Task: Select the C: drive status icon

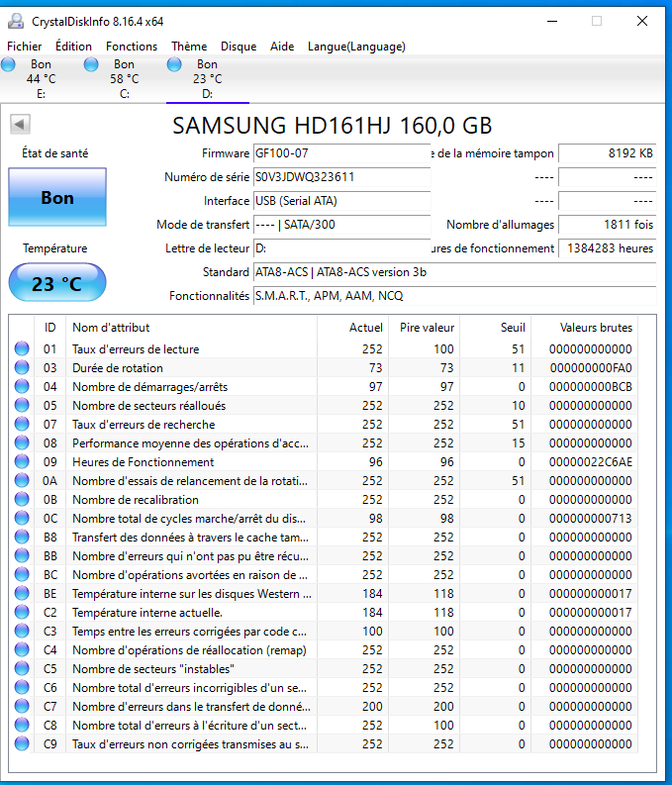Action: tap(92, 65)
